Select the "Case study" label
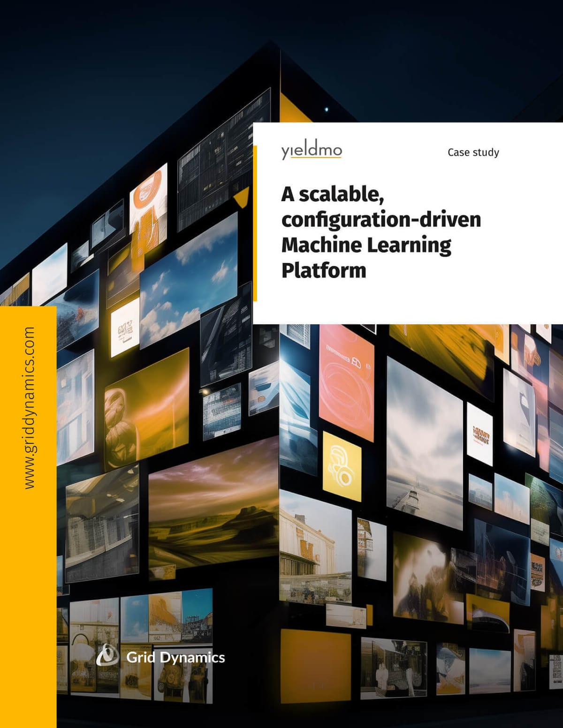This screenshot has height=728, width=563. click(x=473, y=152)
